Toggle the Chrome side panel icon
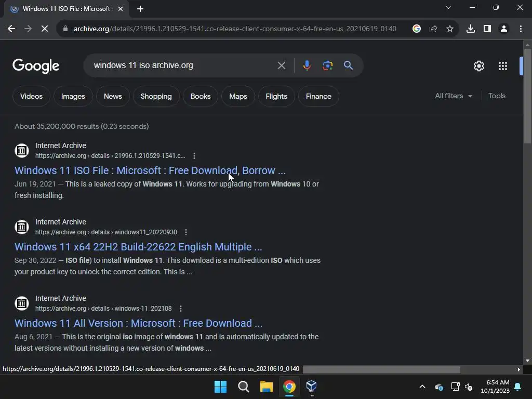The height and width of the screenshot is (399, 532). (x=487, y=29)
